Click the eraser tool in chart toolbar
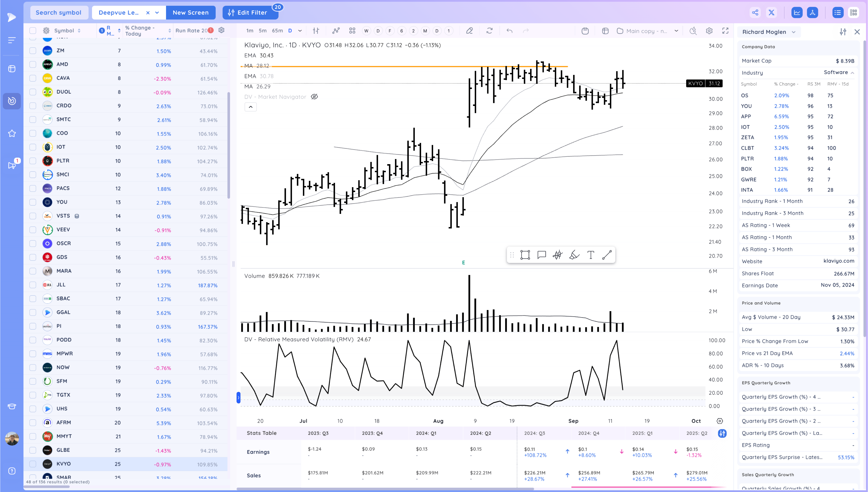The image size is (868, 492). point(469,31)
